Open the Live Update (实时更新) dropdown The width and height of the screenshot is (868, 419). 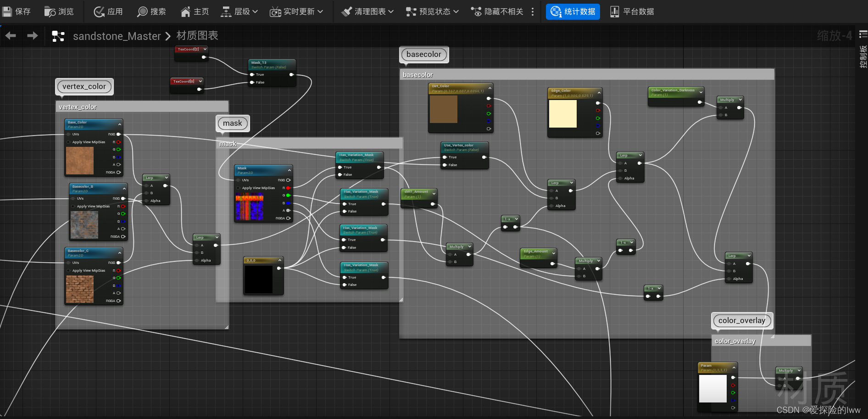click(296, 11)
